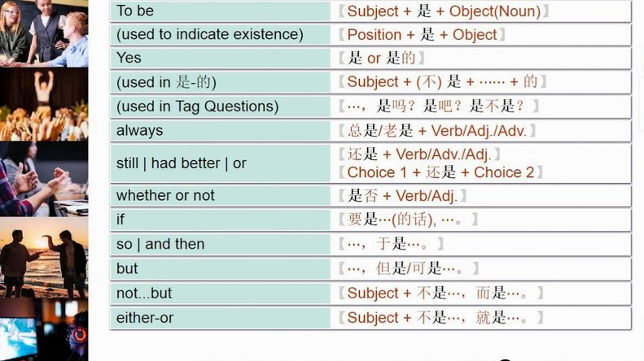Click the 'To be' table row label

coord(220,11)
